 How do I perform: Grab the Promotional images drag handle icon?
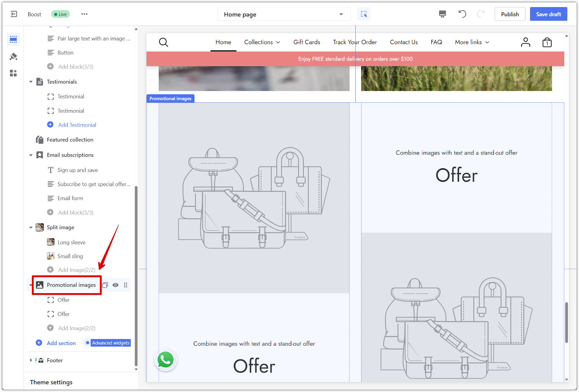coord(126,285)
